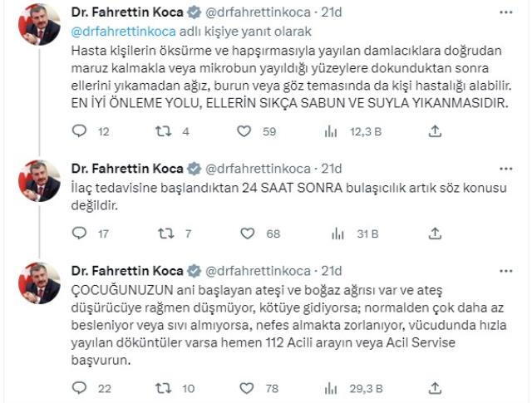Open more options on the ÇOCUĞUNUZUN tweet

pos(507,271)
